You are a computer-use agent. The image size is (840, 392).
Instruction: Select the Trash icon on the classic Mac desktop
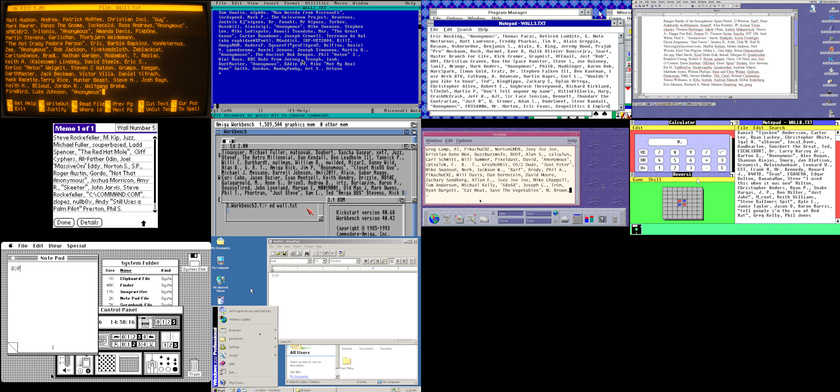coord(194,366)
